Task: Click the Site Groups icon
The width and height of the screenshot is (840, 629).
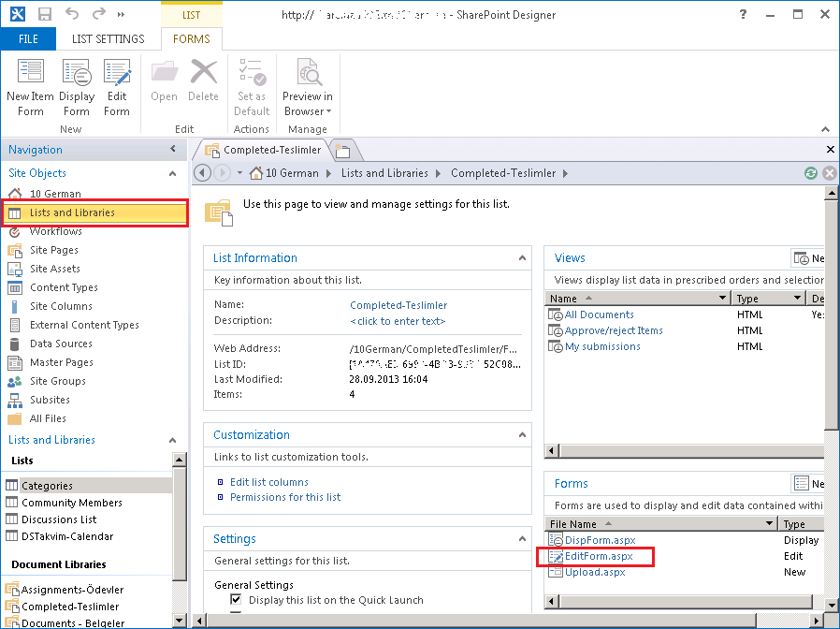Action: (15, 381)
